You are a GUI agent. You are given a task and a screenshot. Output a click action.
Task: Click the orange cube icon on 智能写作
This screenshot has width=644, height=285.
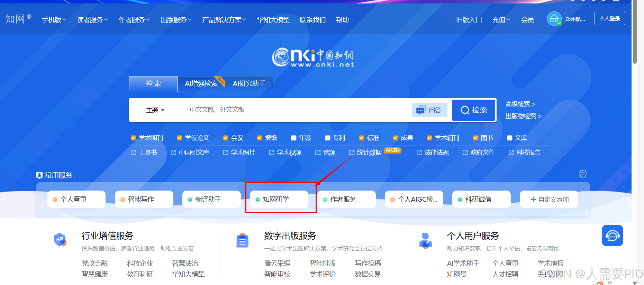(x=123, y=200)
